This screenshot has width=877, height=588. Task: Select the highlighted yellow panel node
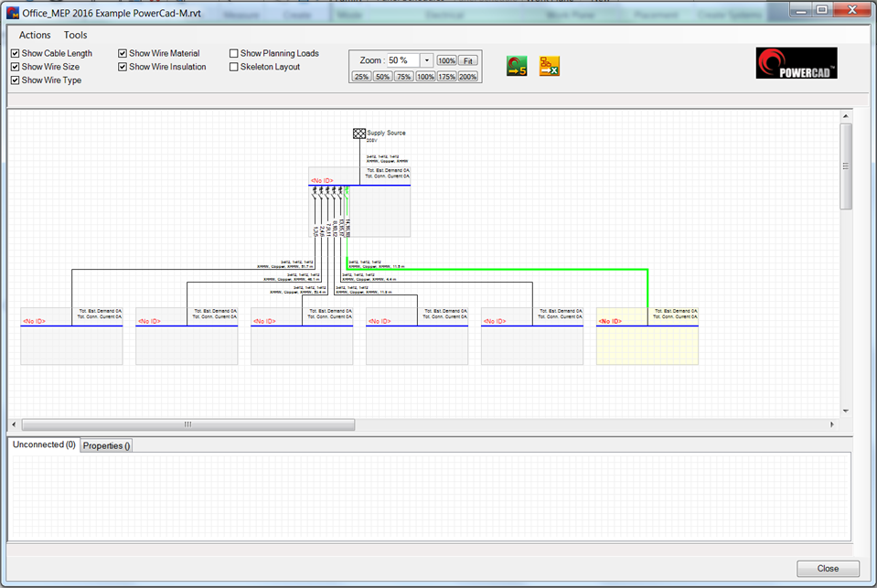[x=647, y=337]
